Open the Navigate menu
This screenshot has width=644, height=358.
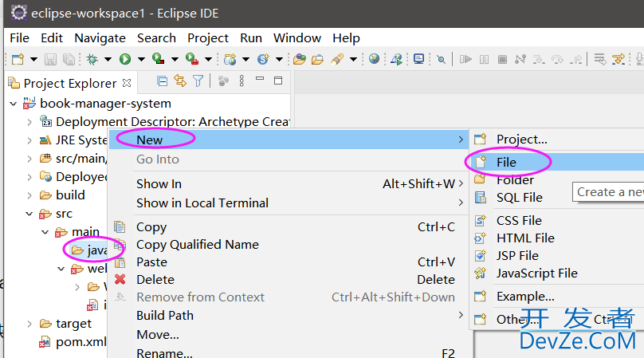[x=100, y=37]
